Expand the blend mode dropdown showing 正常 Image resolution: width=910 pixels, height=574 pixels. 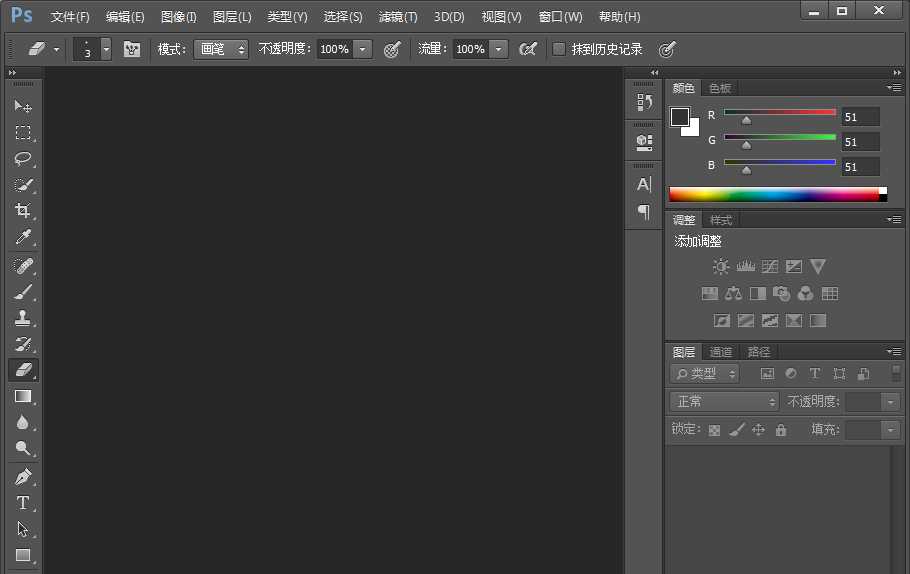click(x=724, y=401)
